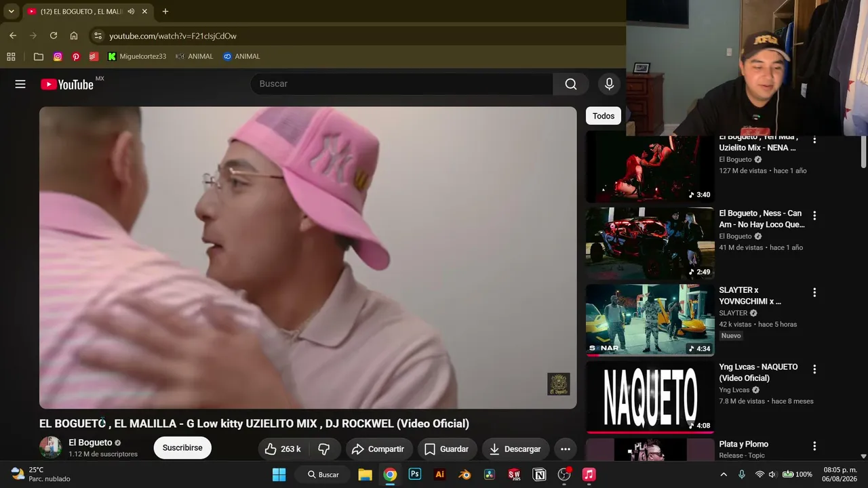Reload the current page
The height and width of the screenshot is (488, 868).
54,36
